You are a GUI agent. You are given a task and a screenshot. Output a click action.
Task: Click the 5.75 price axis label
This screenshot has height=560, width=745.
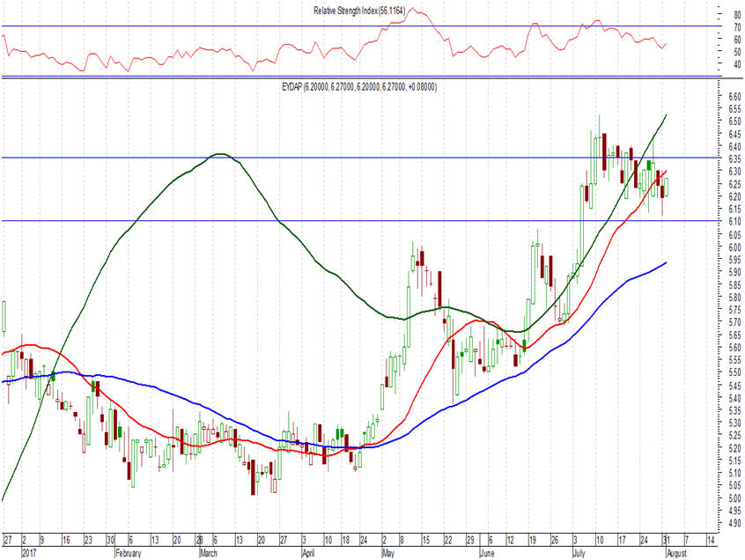pos(735,310)
